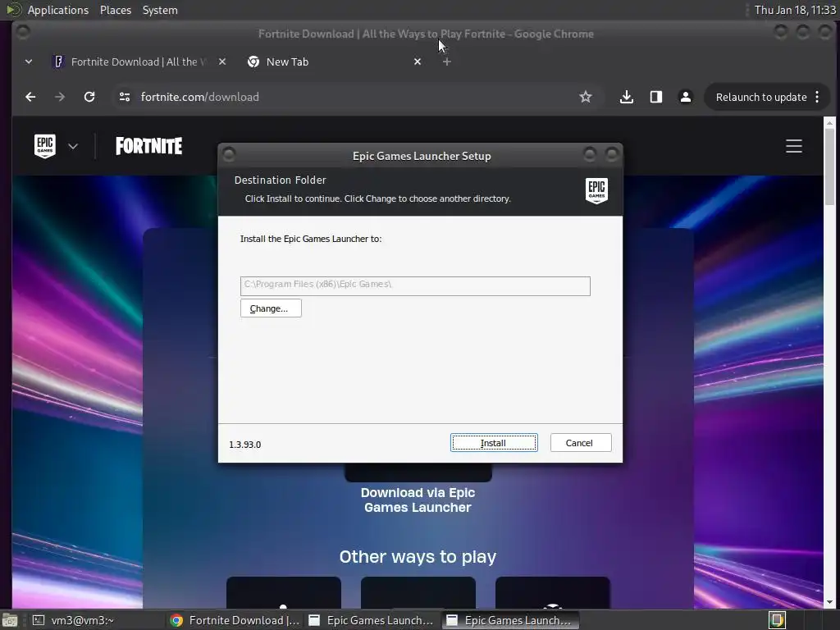Viewport: 840px width, 630px height.
Task: Switch to the Fortnite Download tab
Action: (138, 62)
